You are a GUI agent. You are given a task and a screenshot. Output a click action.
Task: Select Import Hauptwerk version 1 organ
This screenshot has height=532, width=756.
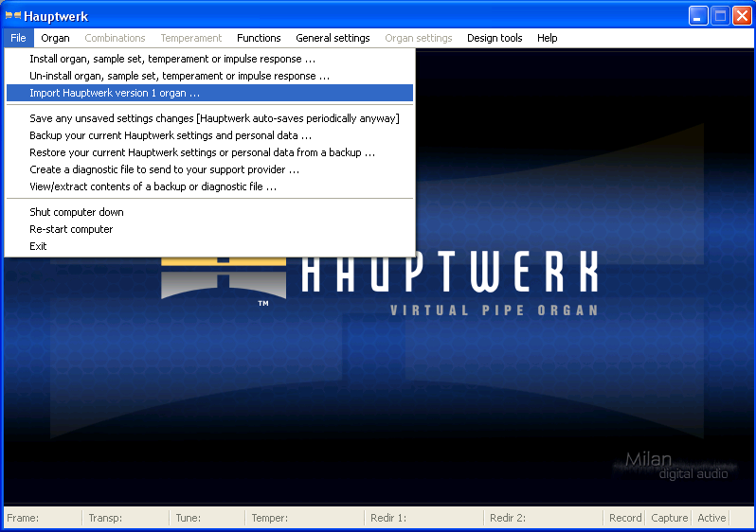coord(209,93)
